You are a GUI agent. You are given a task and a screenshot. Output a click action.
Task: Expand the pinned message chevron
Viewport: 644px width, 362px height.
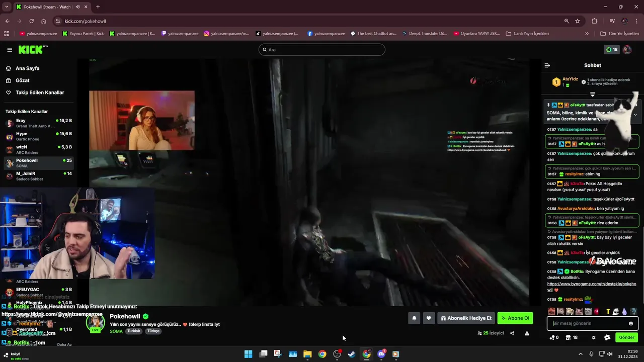pos(635,115)
